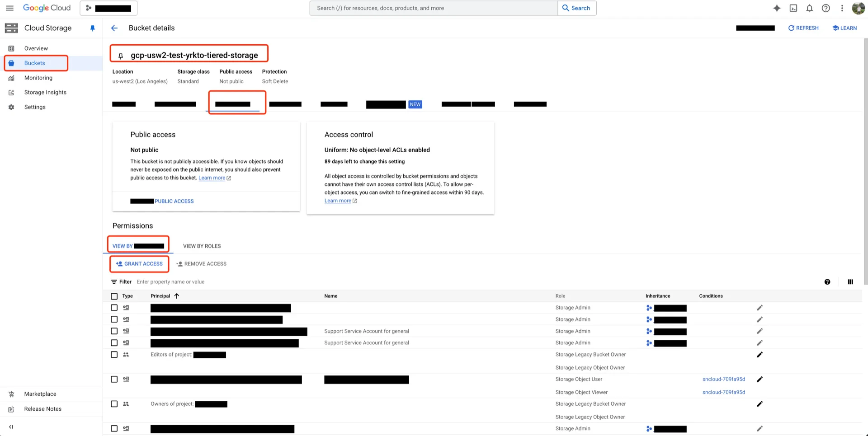Click the pin icon beside the bucket name
Image resolution: width=868 pixels, height=436 pixels.
pos(121,56)
